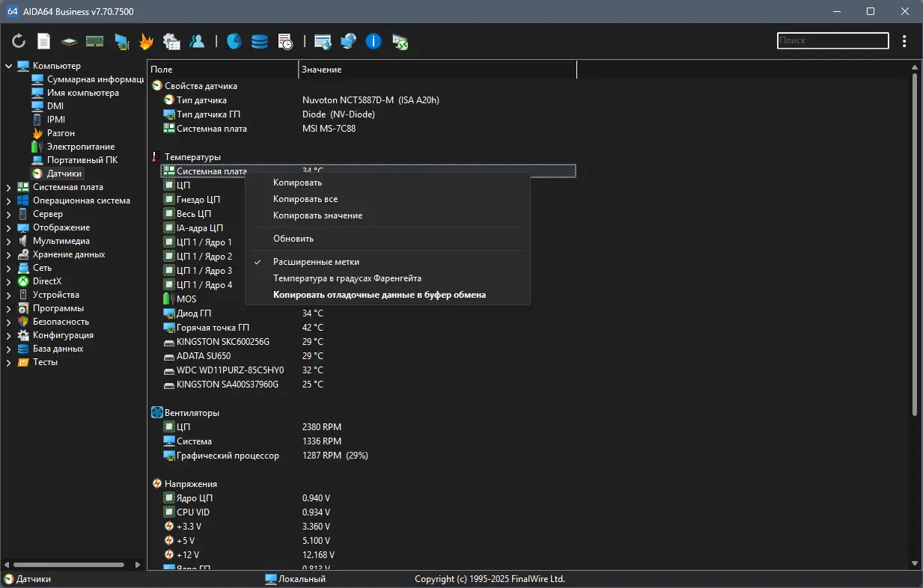The height and width of the screenshot is (588, 923).
Task: Choose Копировать все from the context menu
Action: coord(306,199)
